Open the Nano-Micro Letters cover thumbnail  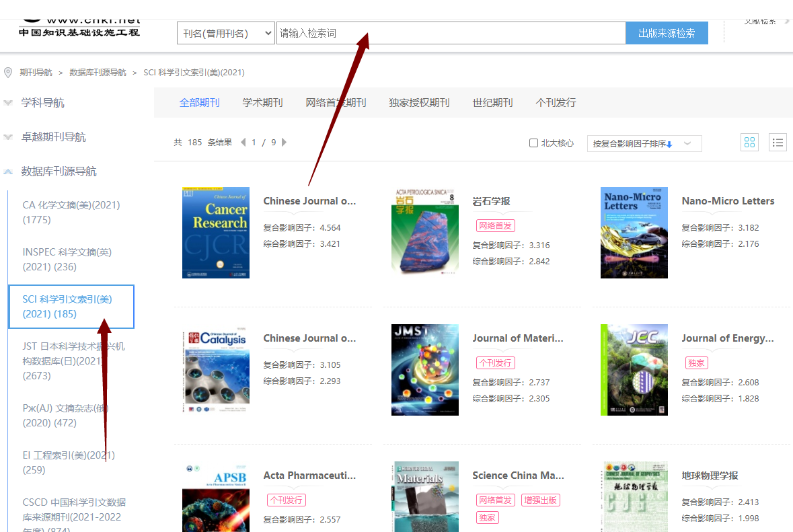click(x=634, y=233)
